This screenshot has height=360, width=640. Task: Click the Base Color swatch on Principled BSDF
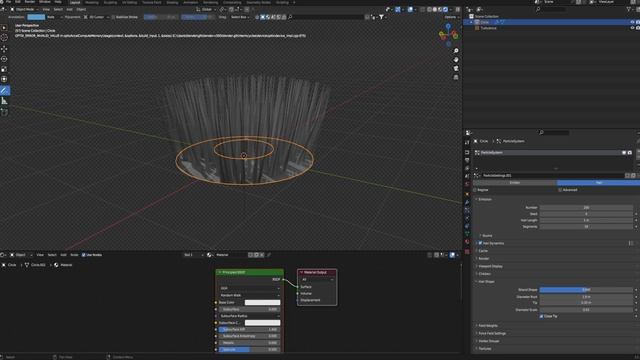(262, 302)
